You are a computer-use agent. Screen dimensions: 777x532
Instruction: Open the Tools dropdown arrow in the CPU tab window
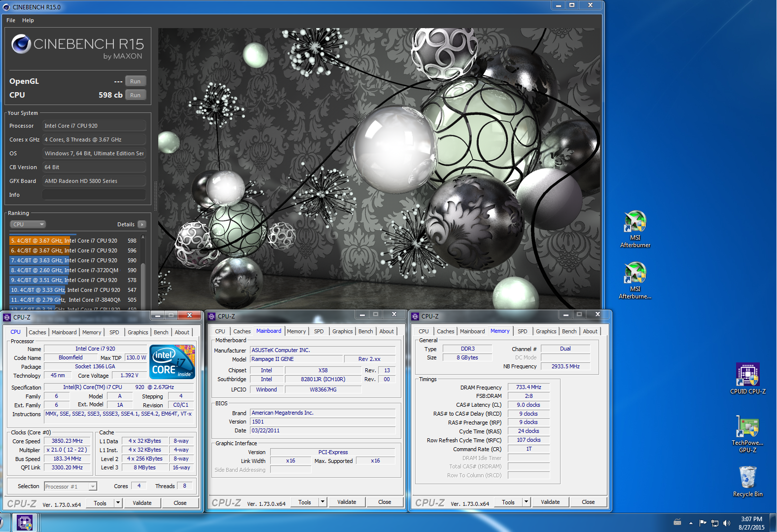118,503
